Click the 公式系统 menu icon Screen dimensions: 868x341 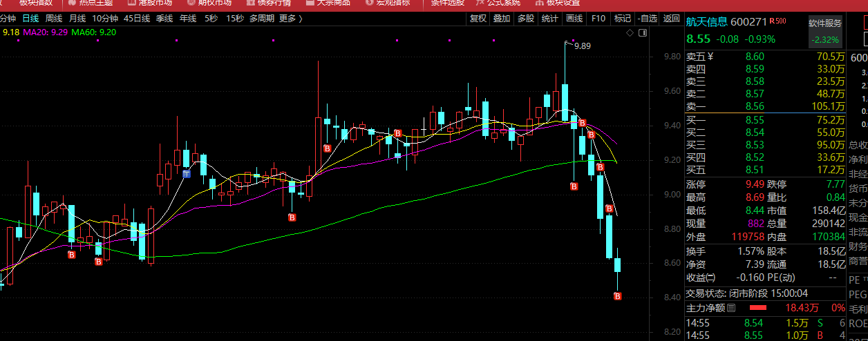coord(480,2)
